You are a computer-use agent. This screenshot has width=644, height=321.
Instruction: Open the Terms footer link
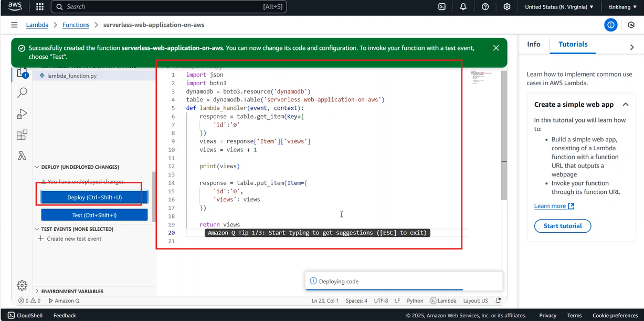click(x=574, y=315)
